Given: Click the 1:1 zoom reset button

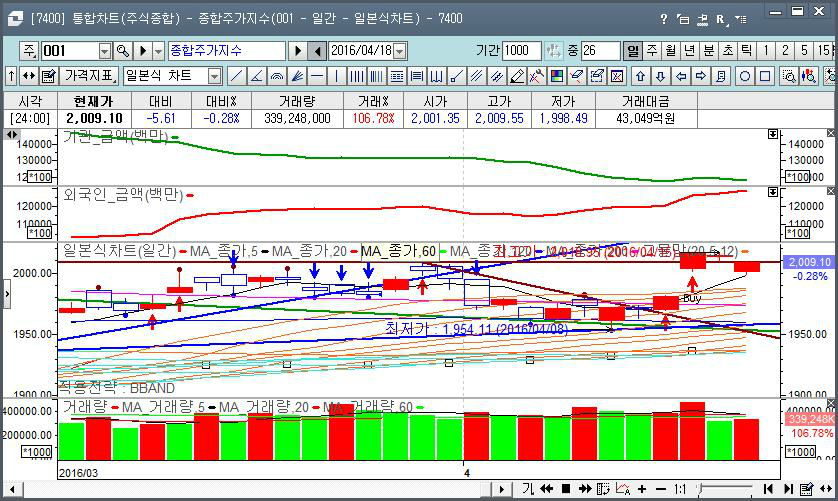Looking at the screenshot, I should [x=679, y=489].
